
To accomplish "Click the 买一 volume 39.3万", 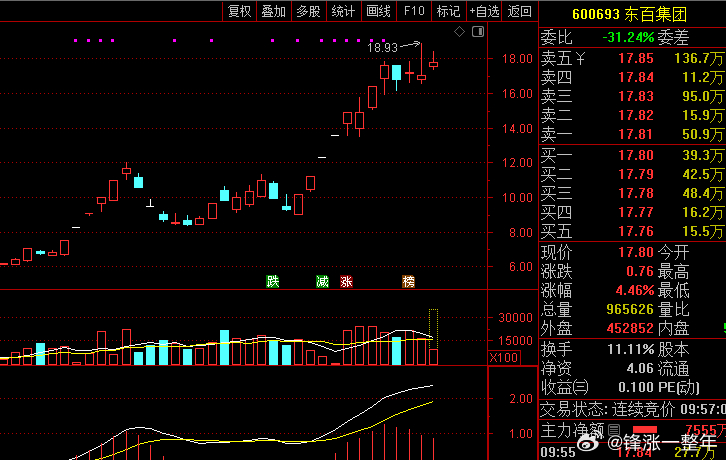I will point(703,155).
